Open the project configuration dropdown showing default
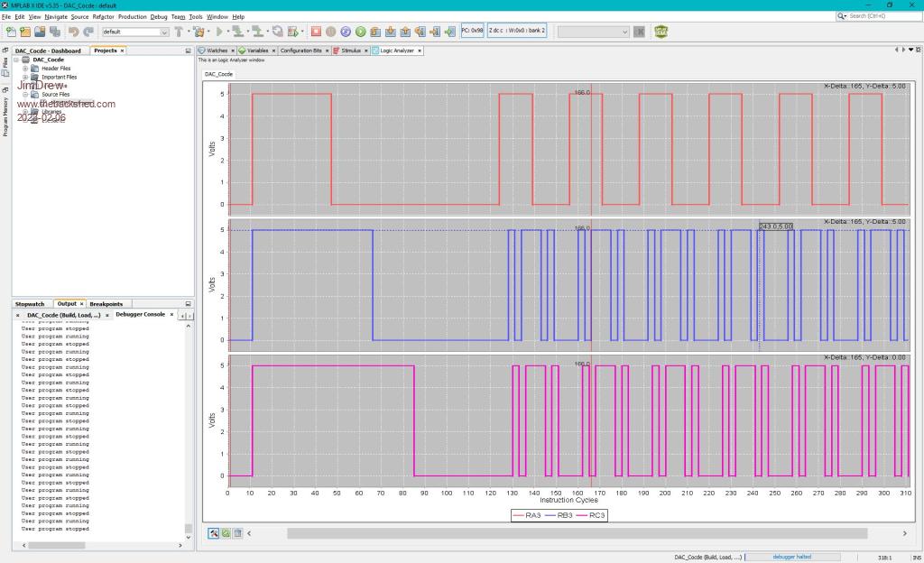Screen dimensions: 924x563 point(135,32)
